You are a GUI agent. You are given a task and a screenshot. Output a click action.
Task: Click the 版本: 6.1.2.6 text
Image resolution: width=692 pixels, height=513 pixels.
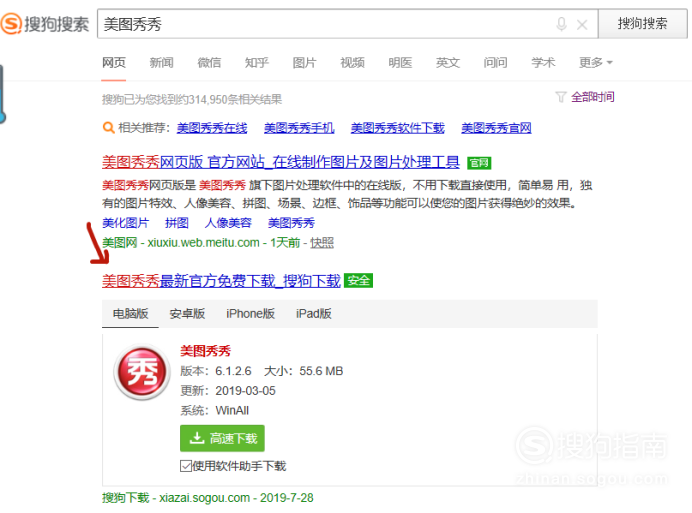pyautogui.click(x=216, y=371)
